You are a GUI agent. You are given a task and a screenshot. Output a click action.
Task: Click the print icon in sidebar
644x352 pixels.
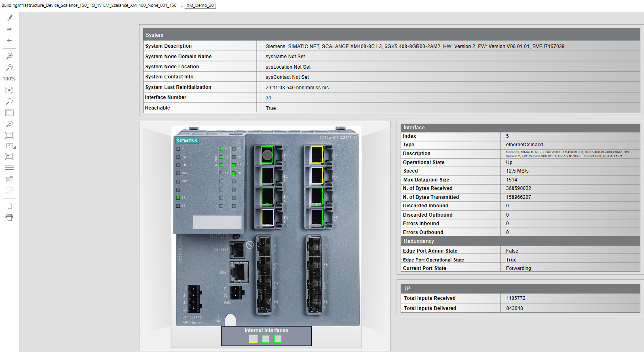(x=9, y=217)
